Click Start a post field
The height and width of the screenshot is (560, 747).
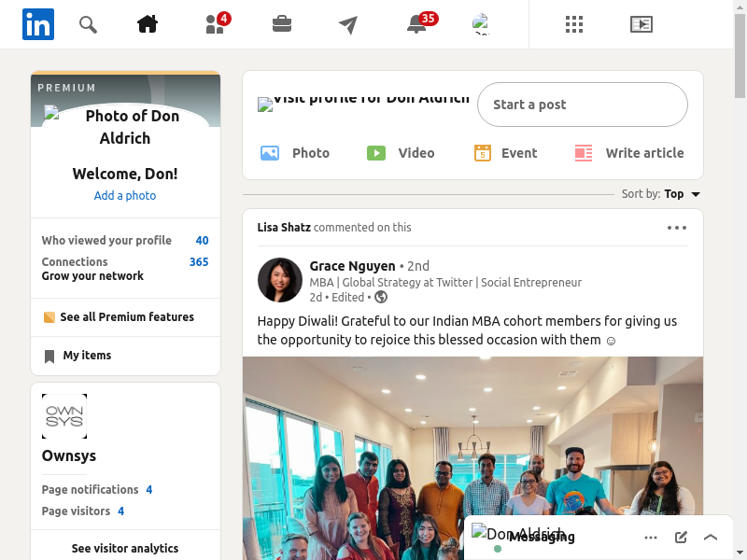click(x=582, y=105)
